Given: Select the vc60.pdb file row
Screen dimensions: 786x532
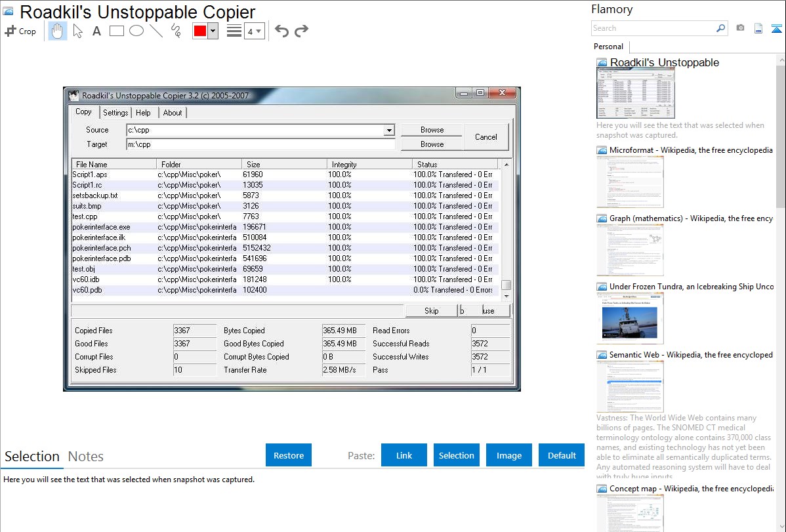Looking at the screenshot, I should coord(285,290).
